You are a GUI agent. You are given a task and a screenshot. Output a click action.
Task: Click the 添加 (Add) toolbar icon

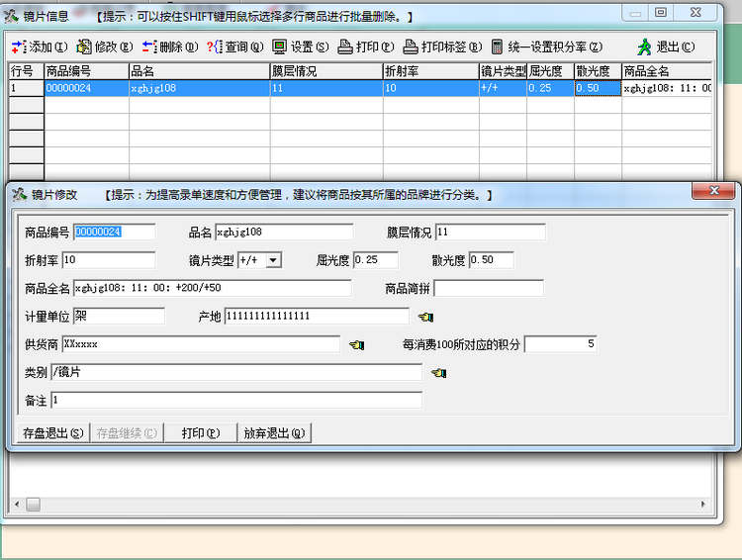coord(19,47)
